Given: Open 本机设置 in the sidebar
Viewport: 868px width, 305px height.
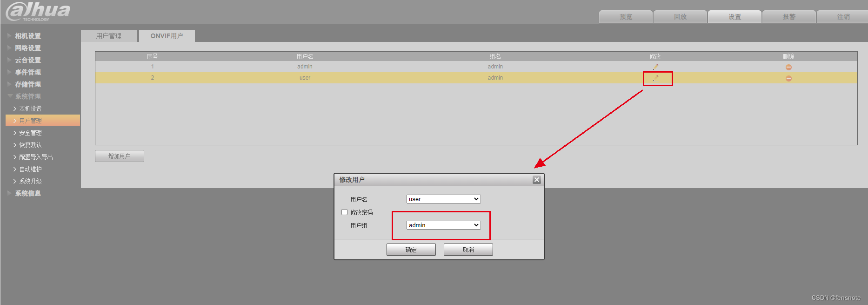Looking at the screenshot, I should [x=30, y=108].
